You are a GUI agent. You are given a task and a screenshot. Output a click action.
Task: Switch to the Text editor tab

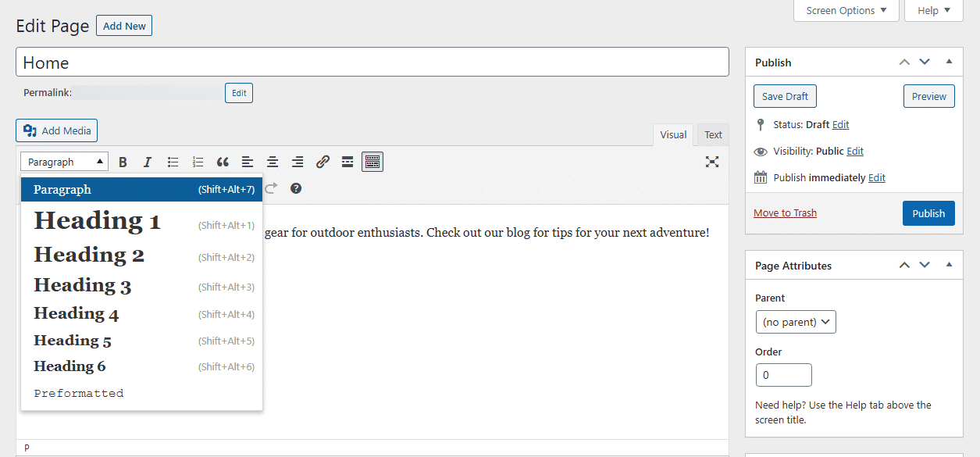711,134
